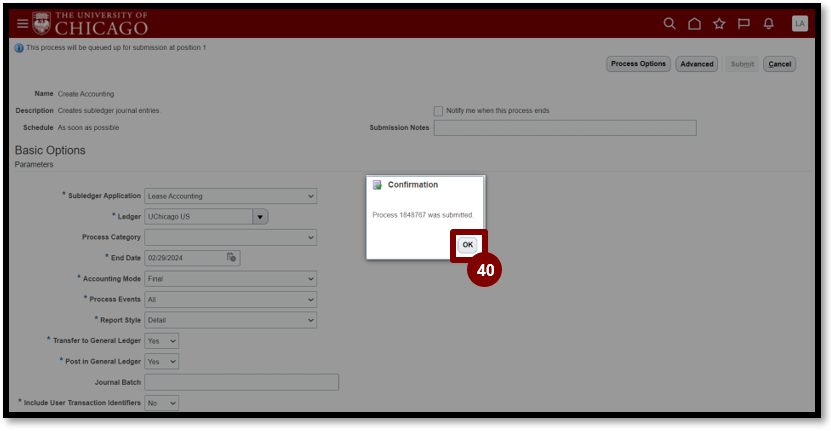Click the End Date input field

pos(184,258)
